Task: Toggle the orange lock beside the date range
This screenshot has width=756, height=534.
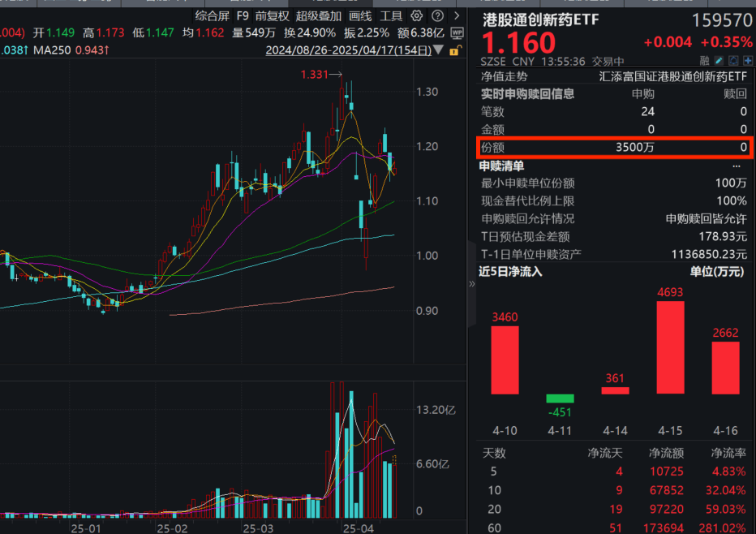Action: pos(454,50)
